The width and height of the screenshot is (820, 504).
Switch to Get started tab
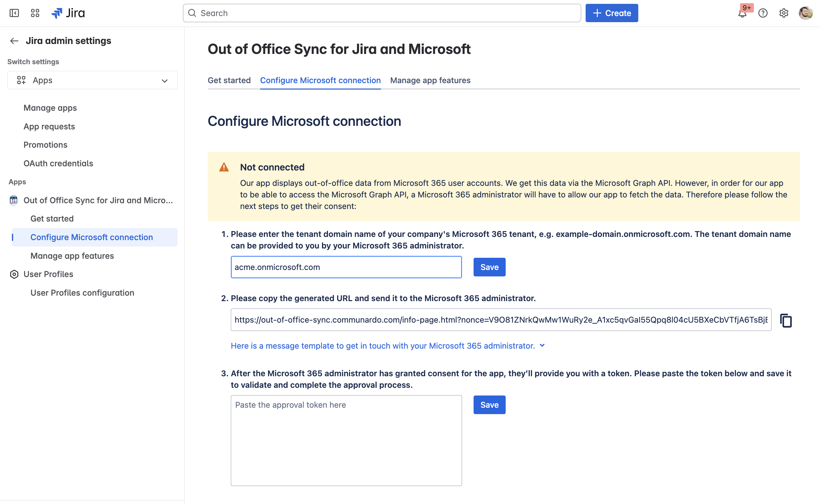pos(229,80)
